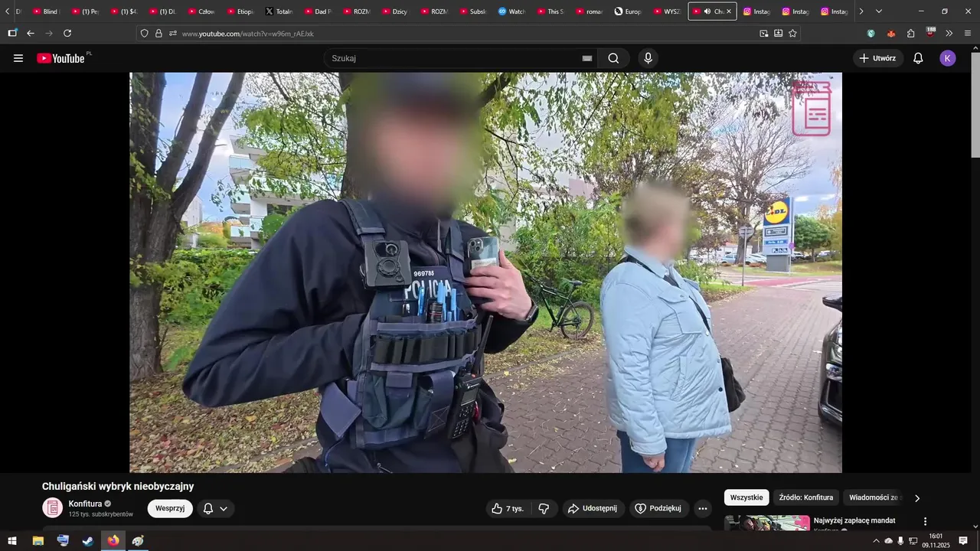Open the Firefox application menu
980x551 pixels.
coord(968,34)
